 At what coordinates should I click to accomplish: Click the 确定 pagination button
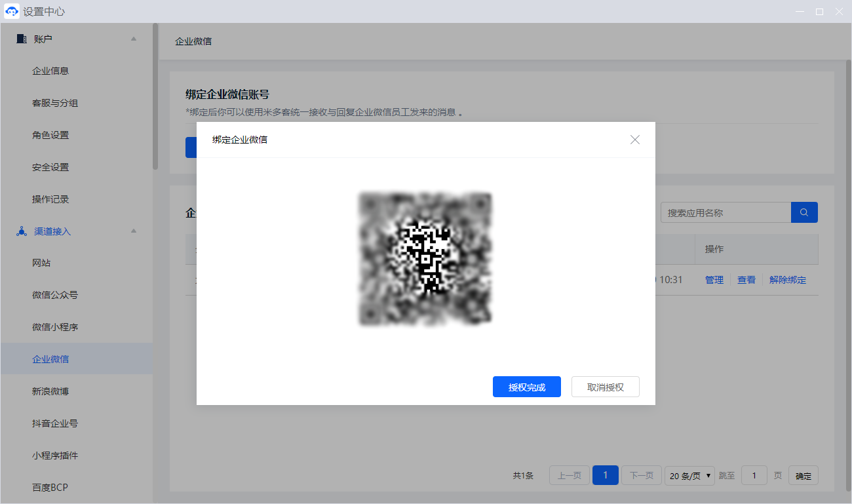click(x=803, y=476)
